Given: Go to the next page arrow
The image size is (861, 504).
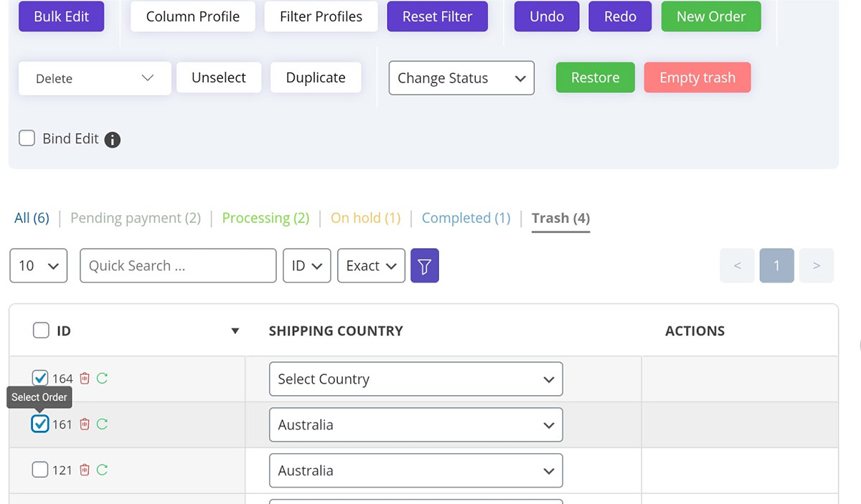Looking at the screenshot, I should tap(817, 266).
